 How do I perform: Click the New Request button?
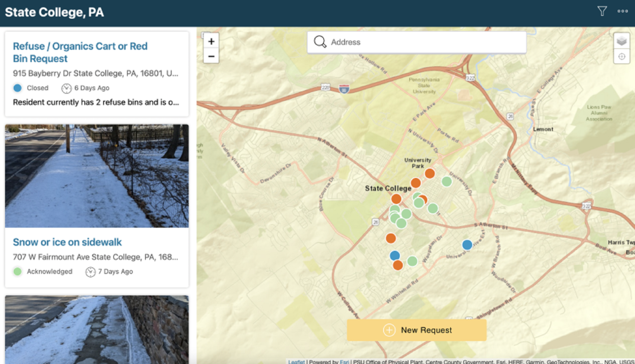(417, 330)
